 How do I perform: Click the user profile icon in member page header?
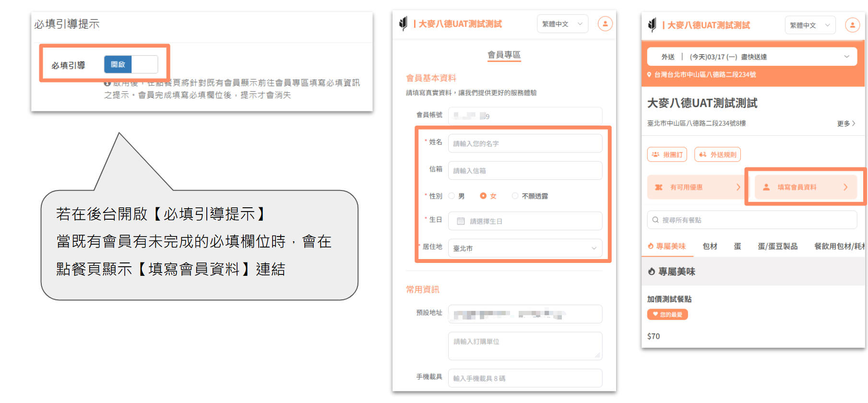tap(605, 24)
